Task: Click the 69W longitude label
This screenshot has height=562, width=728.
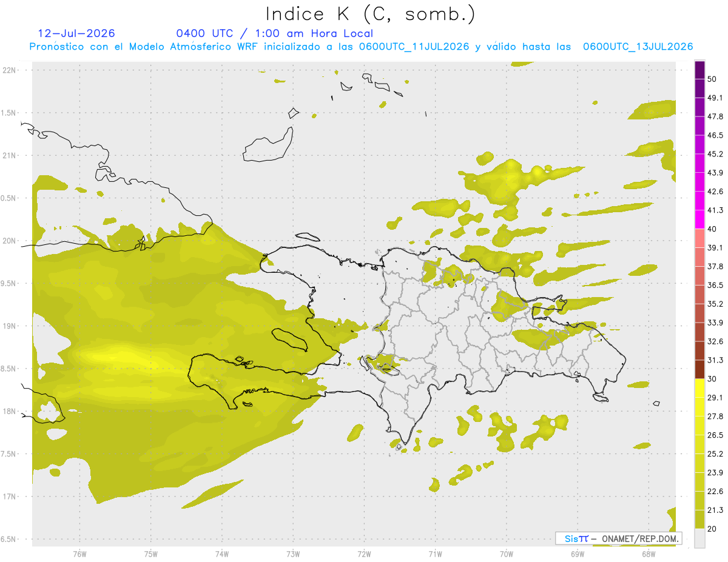Action: [578, 554]
